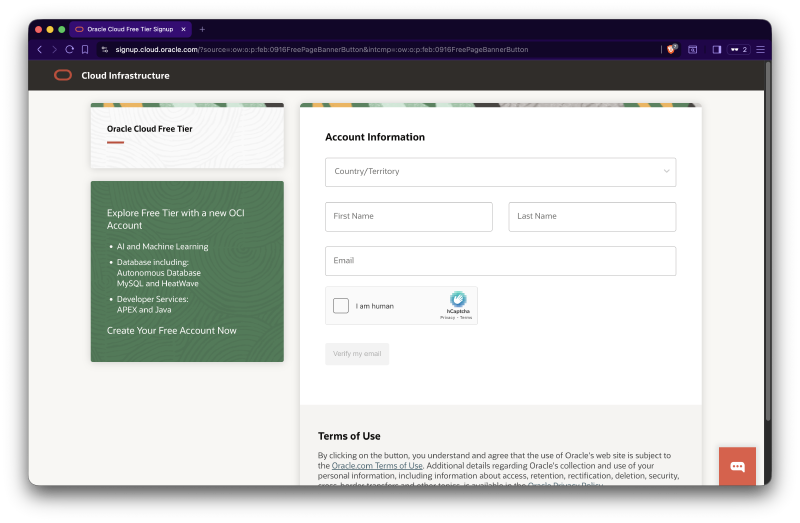Click the Terms of Use heading
The width and height of the screenshot is (800, 523).
[349, 436]
